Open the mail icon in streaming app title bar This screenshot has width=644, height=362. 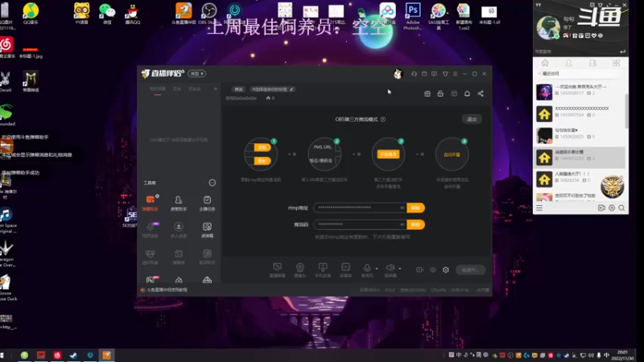coord(424,74)
